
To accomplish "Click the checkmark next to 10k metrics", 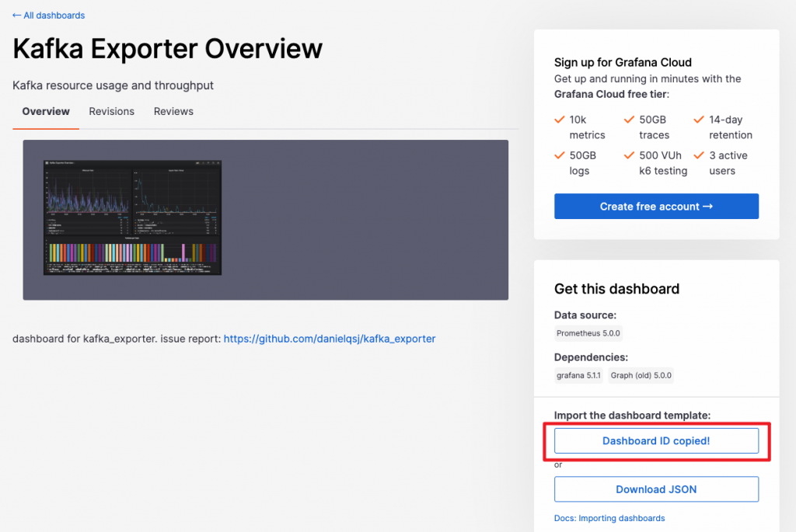I will [560, 120].
